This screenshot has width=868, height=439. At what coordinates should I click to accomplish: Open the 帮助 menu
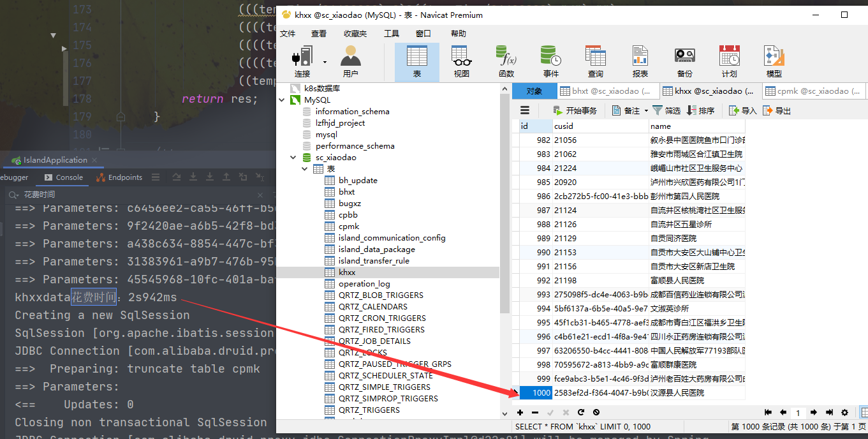coord(458,33)
